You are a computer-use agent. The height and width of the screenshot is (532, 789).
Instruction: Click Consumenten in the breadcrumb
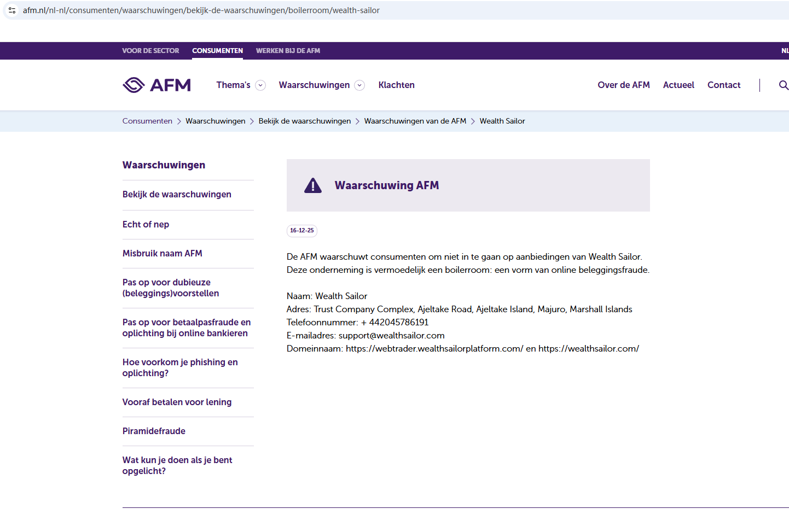pyautogui.click(x=147, y=121)
